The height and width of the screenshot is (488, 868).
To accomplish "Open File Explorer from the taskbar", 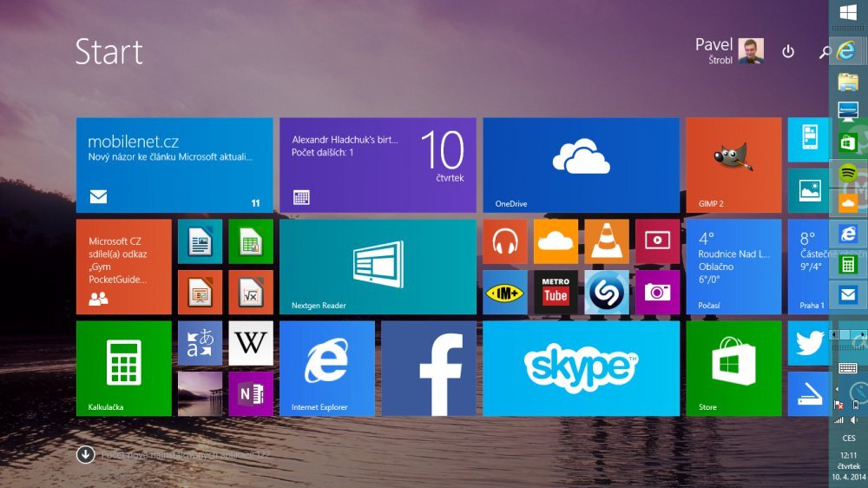I will (x=848, y=82).
